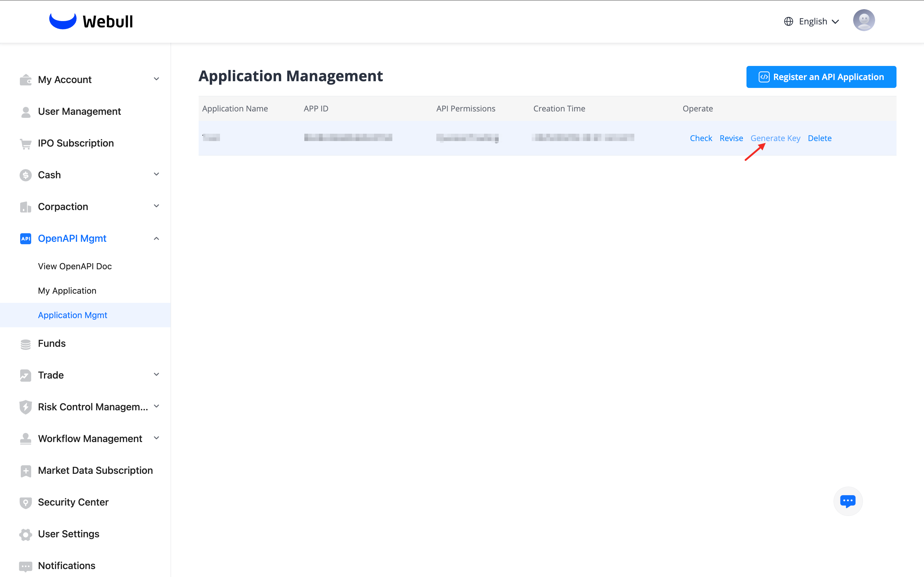This screenshot has width=924, height=577.
Task: Open the user profile avatar
Action: pyautogui.click(x=864, y=21)
